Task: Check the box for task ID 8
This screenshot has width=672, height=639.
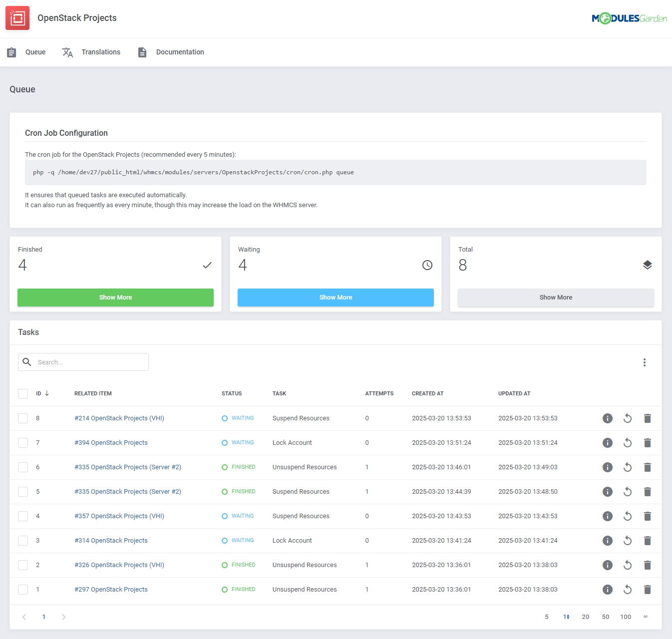Action: [23, 418]
